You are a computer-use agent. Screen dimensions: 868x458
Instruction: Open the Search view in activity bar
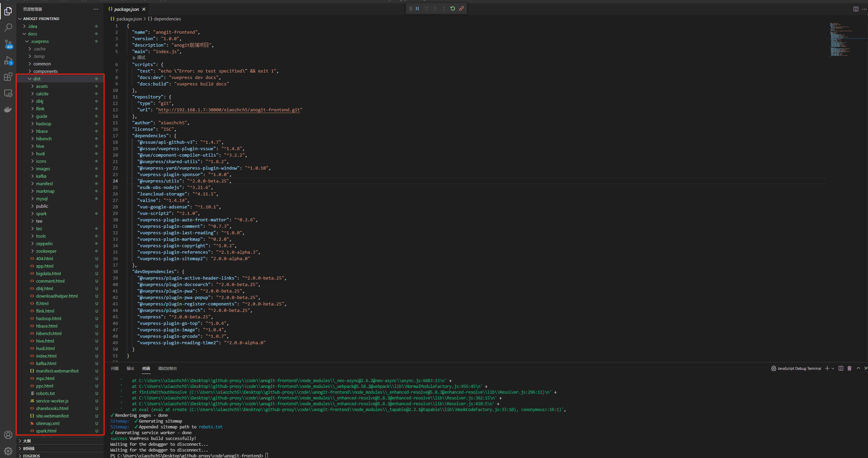(8, 28)
